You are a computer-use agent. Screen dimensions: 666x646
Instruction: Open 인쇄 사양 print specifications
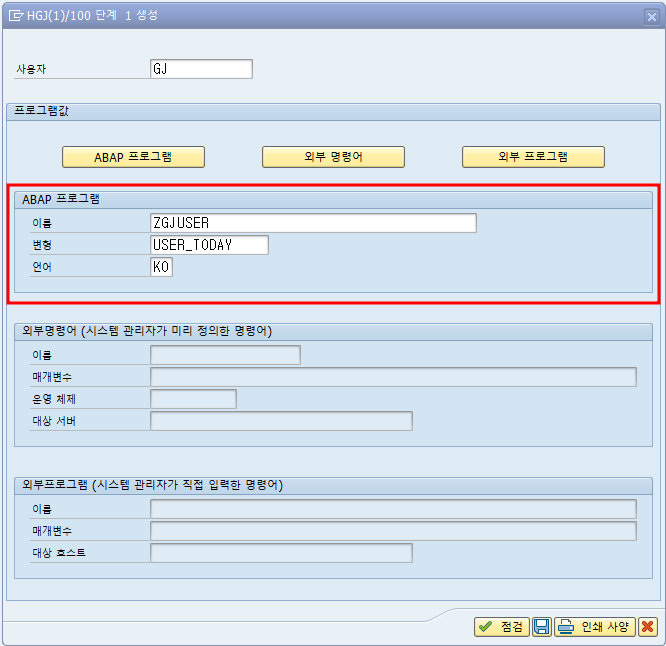(x=595, y=626)
